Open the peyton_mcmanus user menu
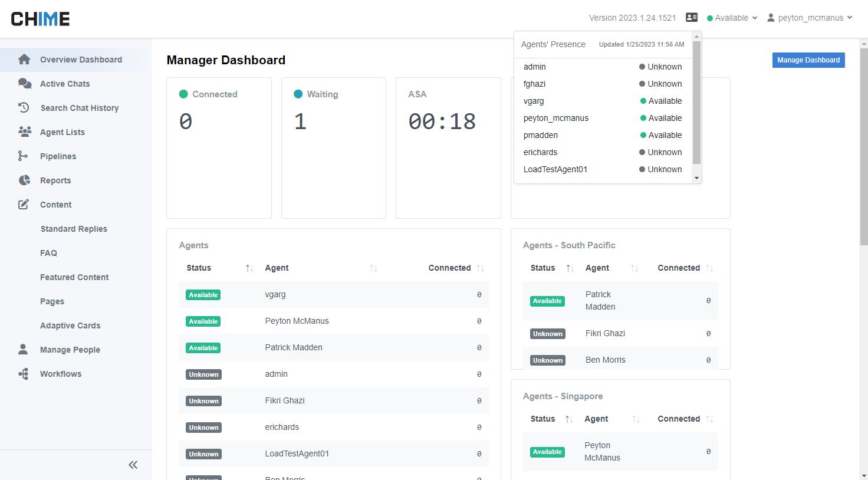 pos(810,18)
